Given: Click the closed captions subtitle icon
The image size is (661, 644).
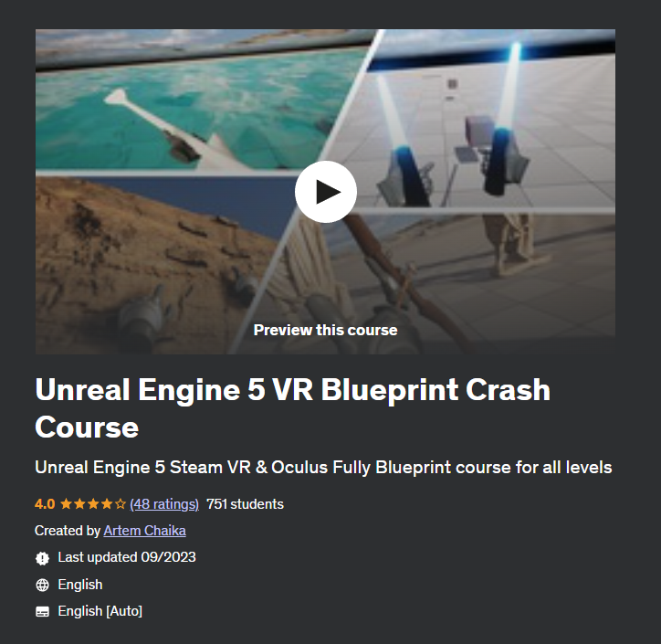Looking at the screenshot, I should click(x=42, y=611).
